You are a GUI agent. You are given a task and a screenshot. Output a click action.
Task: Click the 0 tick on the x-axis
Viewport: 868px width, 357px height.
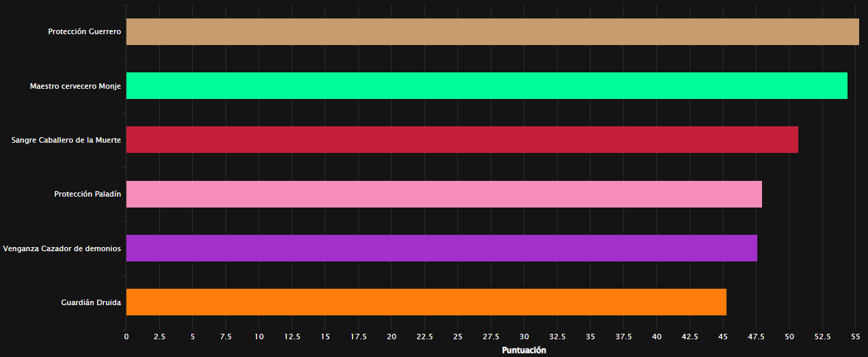click(x=126, y=337)
